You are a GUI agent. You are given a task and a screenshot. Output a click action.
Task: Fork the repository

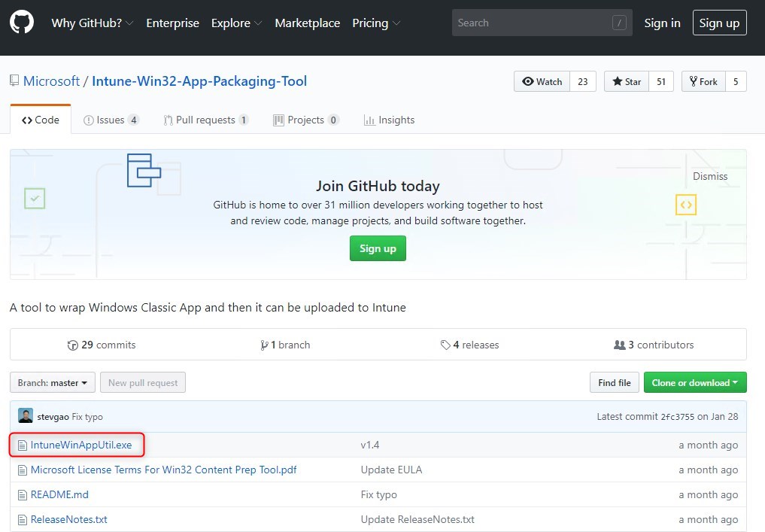[x=703, y=81]
